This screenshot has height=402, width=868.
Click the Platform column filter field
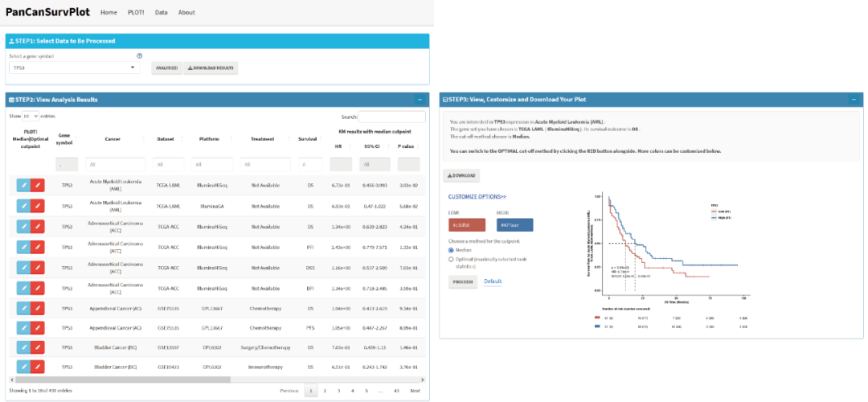pyautogui.click(x=212, y=165)
